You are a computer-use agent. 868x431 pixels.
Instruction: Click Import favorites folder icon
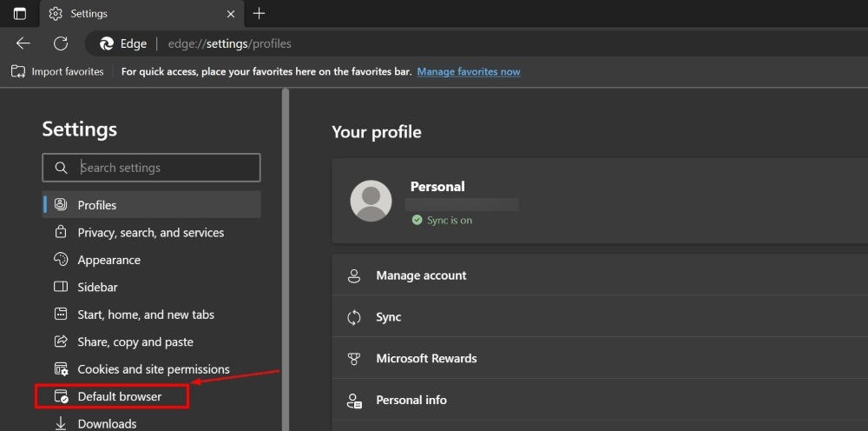[18, 71]
